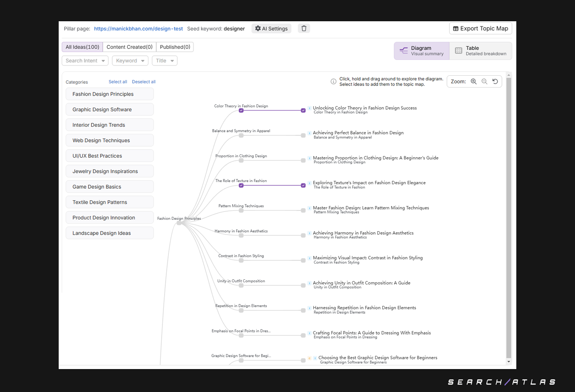Viewport: 575px width, 392px height.
Task: Uncheck the Color Theory in Fashion Design node
Action: [x=241, y=110]
